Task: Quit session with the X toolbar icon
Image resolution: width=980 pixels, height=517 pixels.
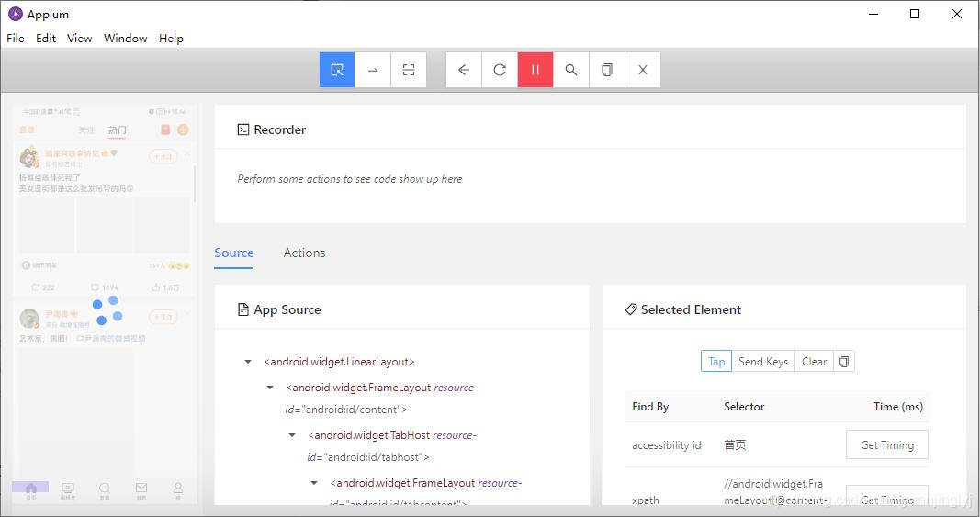Action: (x=643, y=70)
